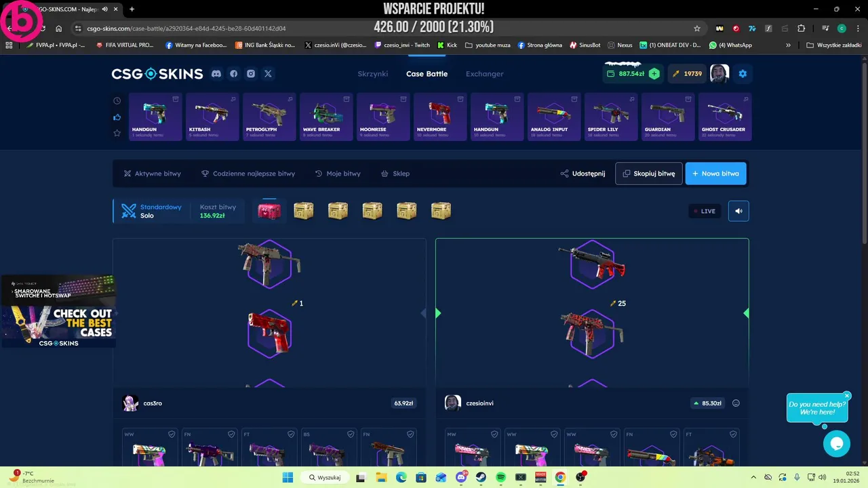Open Exchanger tab
The height and width of the screenshot is (488, 868).
pos(484,74)
